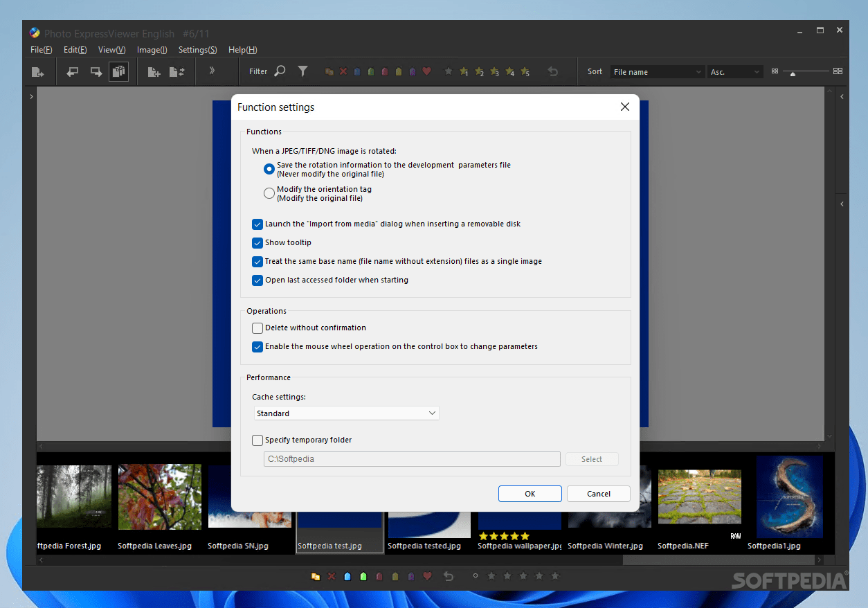The height and width of the screenshot is (608, 868).
Task: Apply green label in bottom bar
Action: [x=363, y=576]
